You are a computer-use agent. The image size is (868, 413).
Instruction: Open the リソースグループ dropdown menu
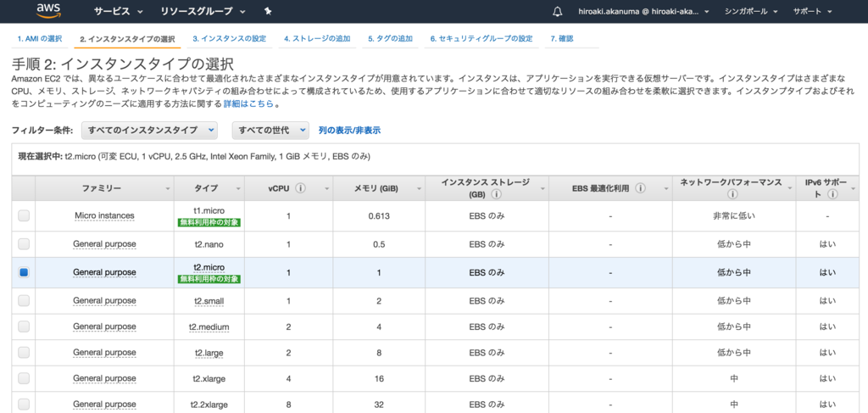[203, 11]
